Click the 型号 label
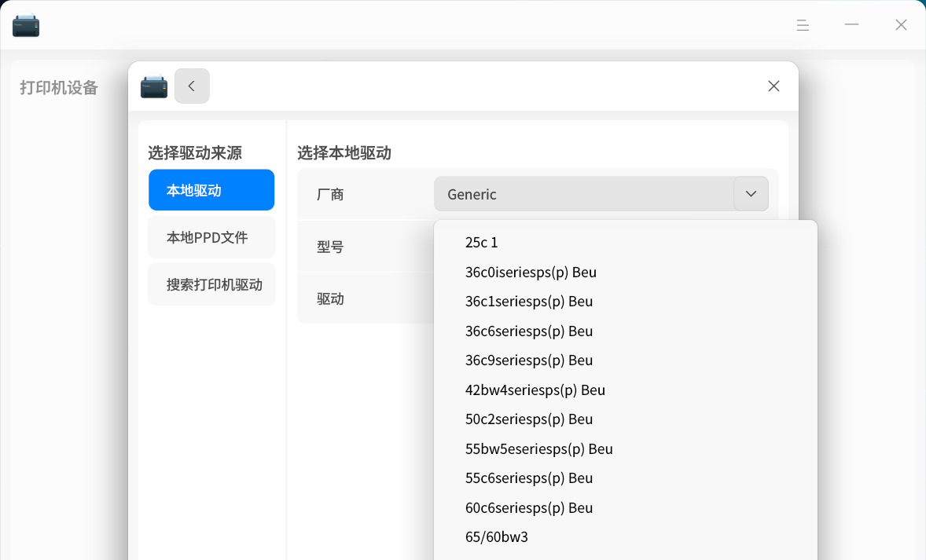 tap(330, 247)
